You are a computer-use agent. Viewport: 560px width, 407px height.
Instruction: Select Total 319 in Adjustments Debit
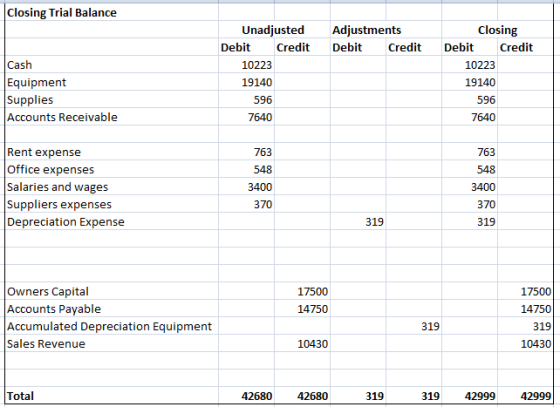point(374,396)
